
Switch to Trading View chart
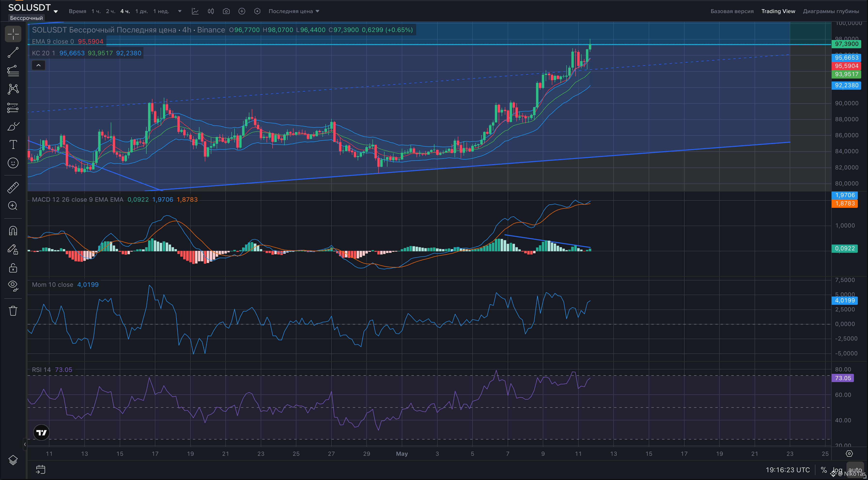(x=778, y=11)
